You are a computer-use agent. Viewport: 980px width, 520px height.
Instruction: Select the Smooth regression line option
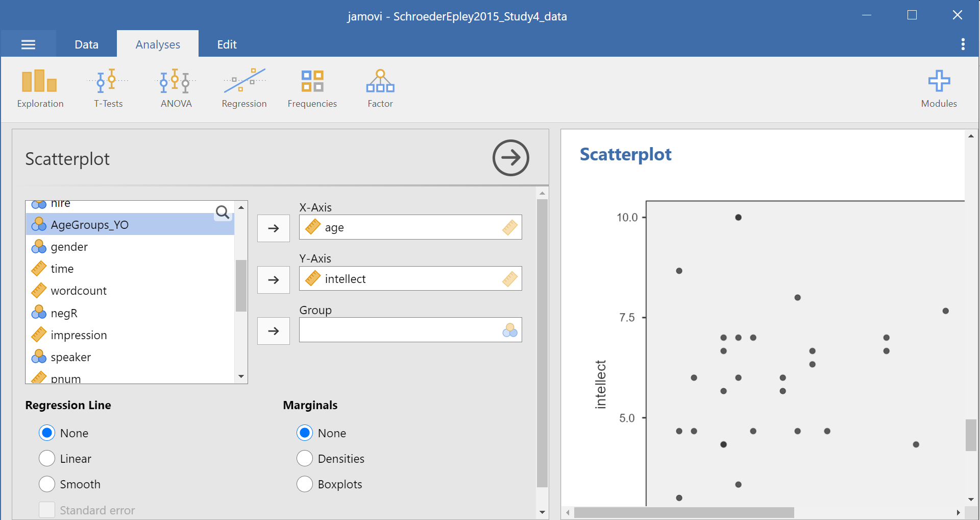click(47, 484)
